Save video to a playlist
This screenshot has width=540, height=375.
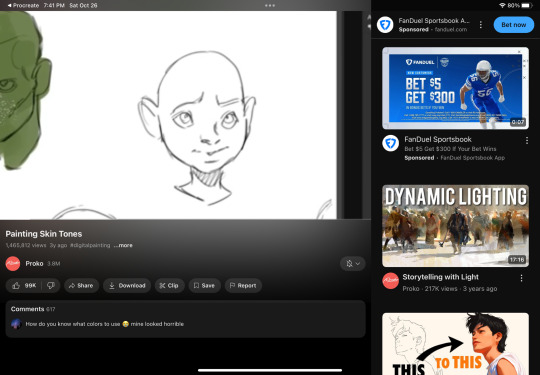[x=205, y=285]
